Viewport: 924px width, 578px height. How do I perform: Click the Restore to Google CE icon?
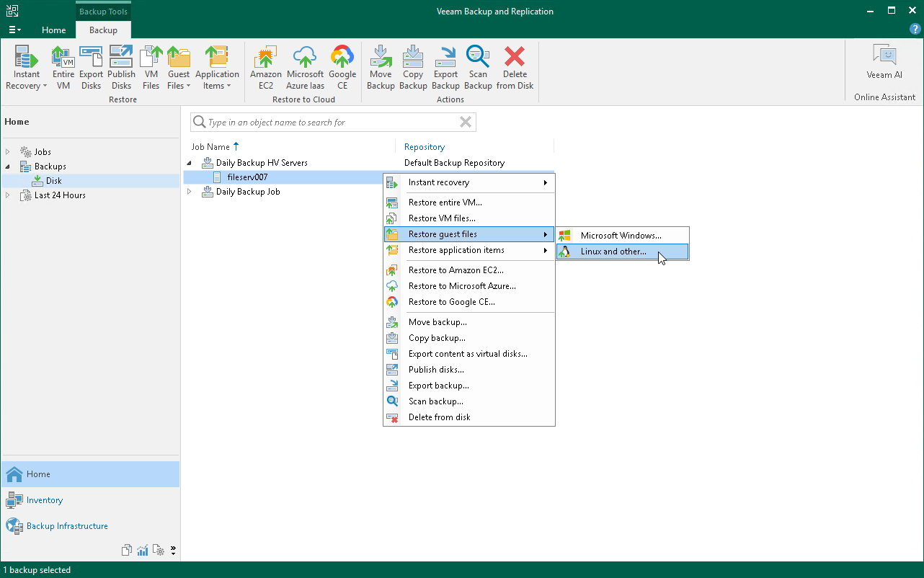coord(342,58)
